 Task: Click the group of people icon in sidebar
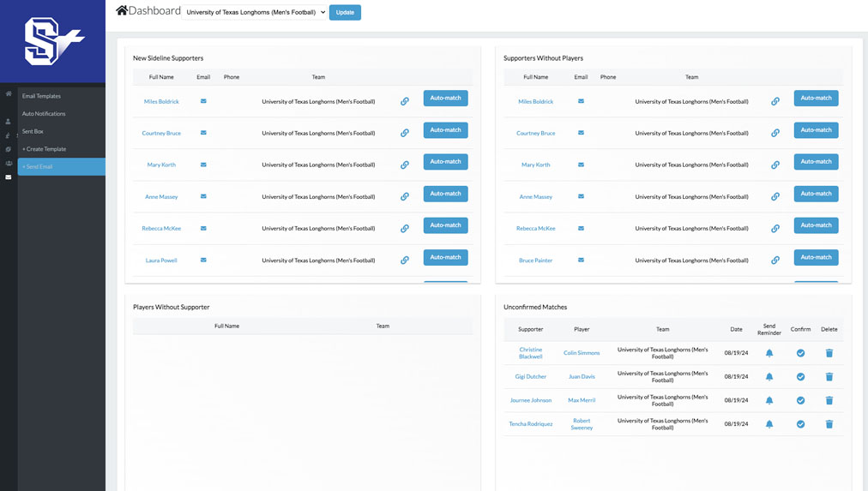(9, 163)
